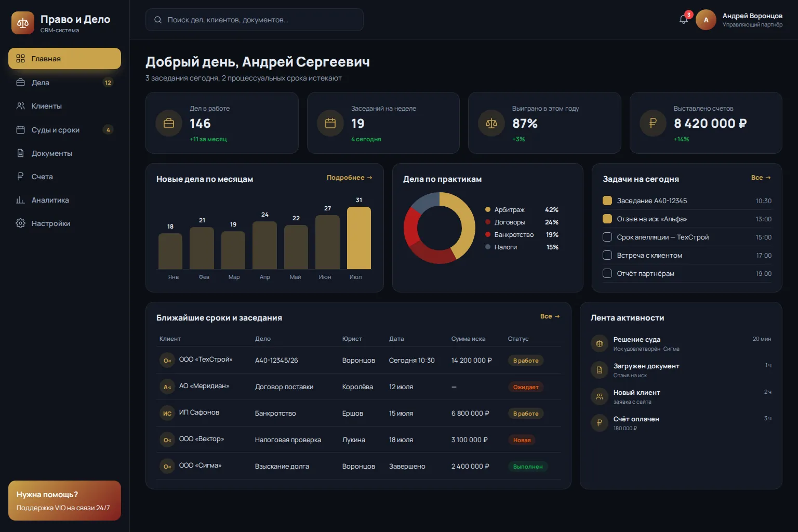Open the Главная menu item
Screen dimensions: 798x532
coord(64,59)
